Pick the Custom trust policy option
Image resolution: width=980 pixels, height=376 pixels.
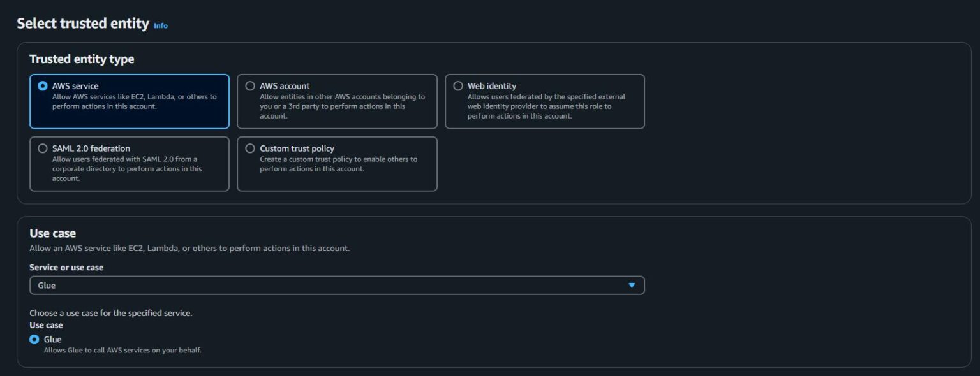[249, 148]
